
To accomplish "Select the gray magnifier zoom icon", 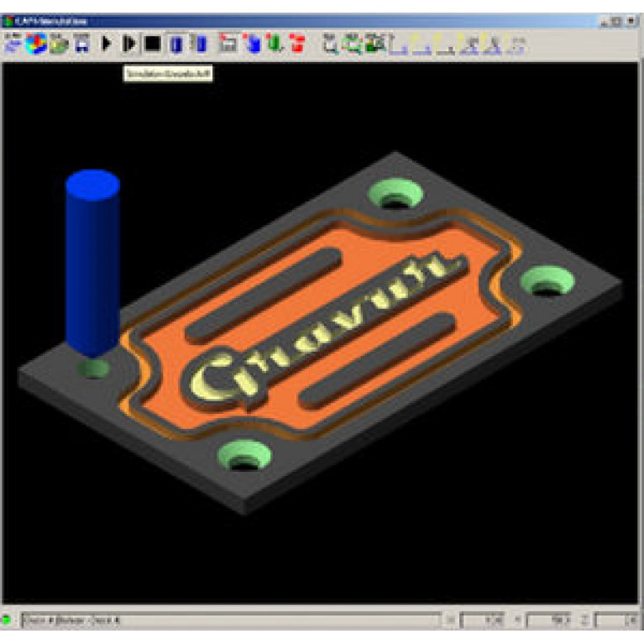I will pyautogui.click(x=330, y=44).
